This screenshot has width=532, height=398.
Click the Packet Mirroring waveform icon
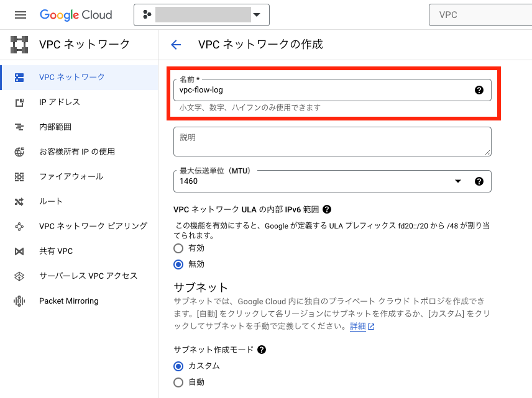(19, 301)
